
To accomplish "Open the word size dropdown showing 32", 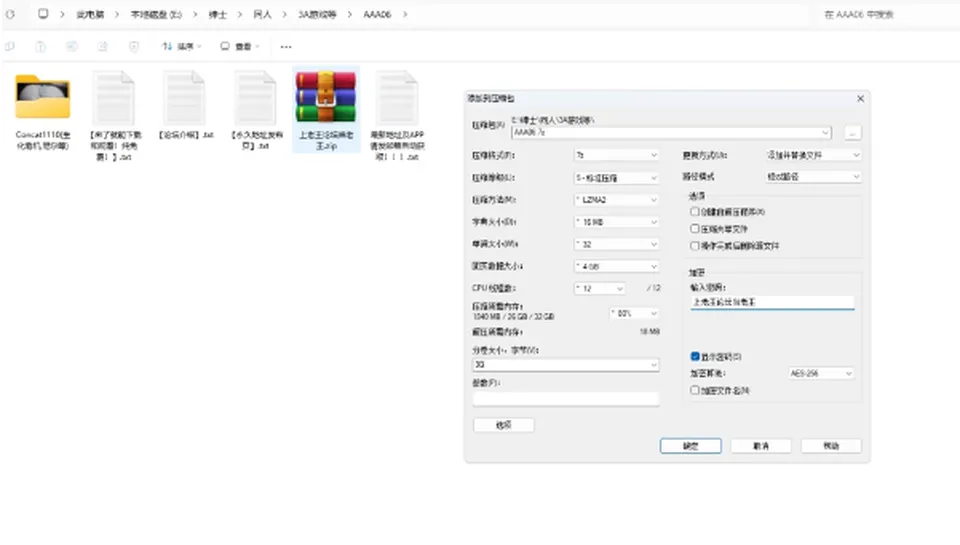I will tap(616, 244).
